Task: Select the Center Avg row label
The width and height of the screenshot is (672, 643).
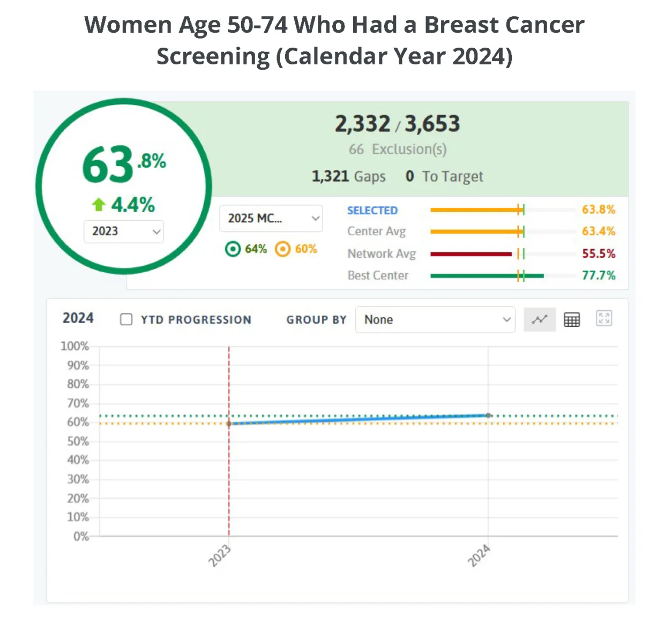Action: 376,231
